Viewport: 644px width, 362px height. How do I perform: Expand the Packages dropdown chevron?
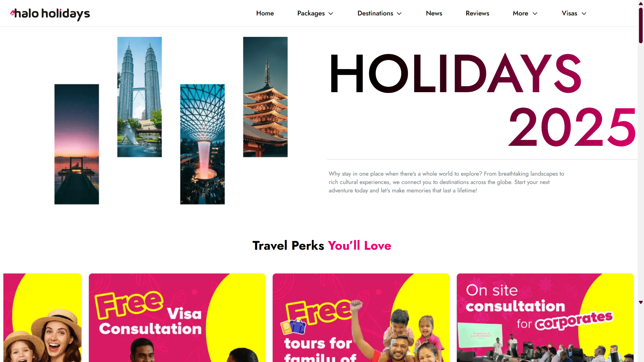[331, 13]
